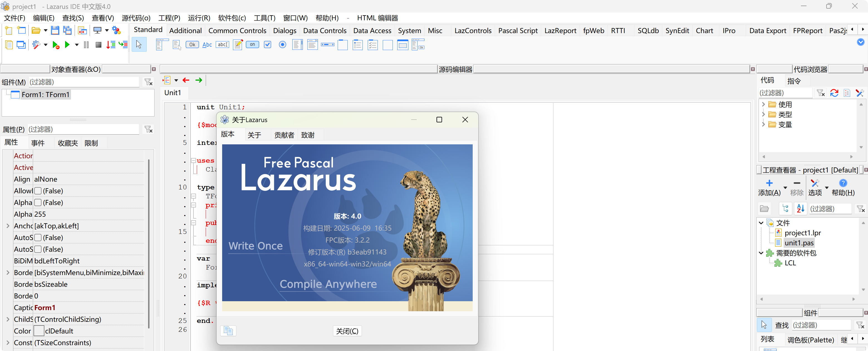
Task: Click Add plus icon in project inspector
Action: point(769,183)
